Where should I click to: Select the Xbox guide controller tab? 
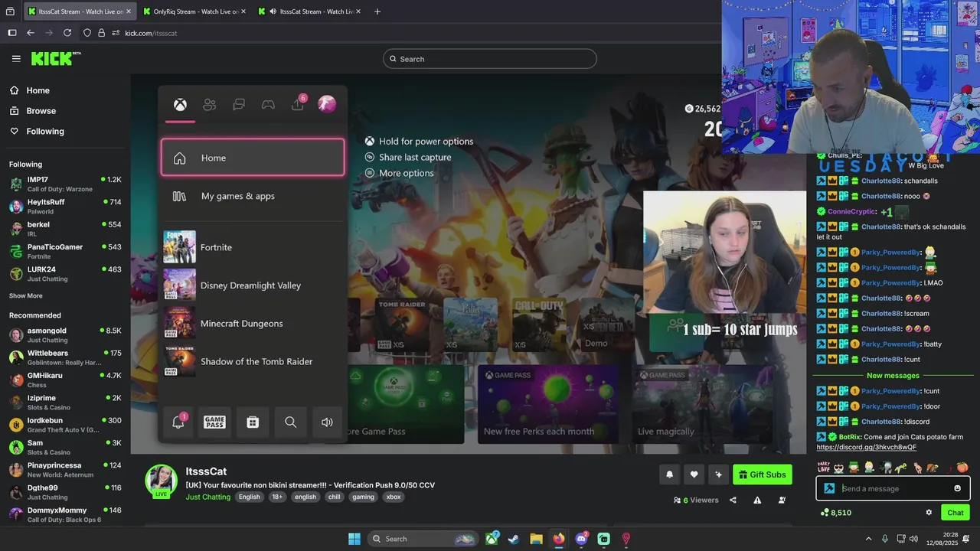(268, 105)
